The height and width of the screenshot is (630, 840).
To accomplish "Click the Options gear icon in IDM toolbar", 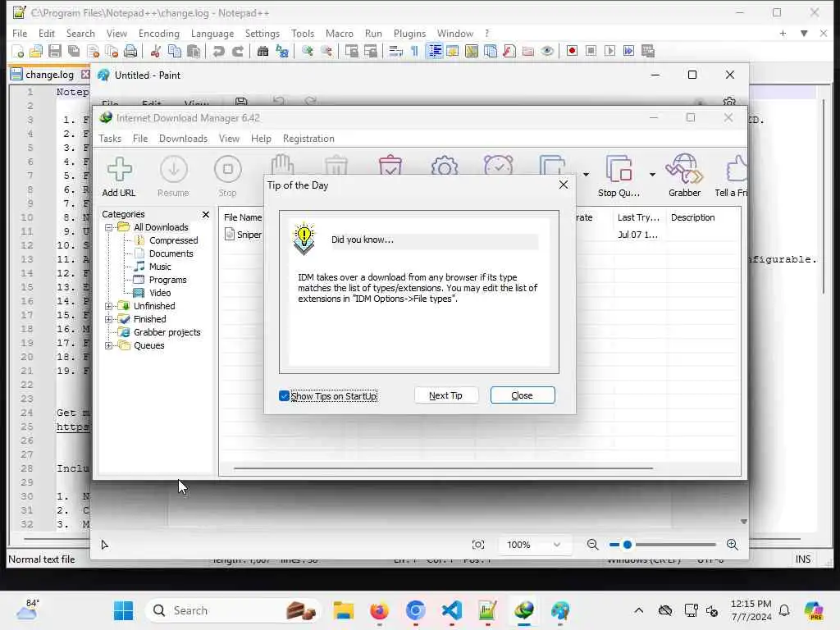I will tap(444, 165).
